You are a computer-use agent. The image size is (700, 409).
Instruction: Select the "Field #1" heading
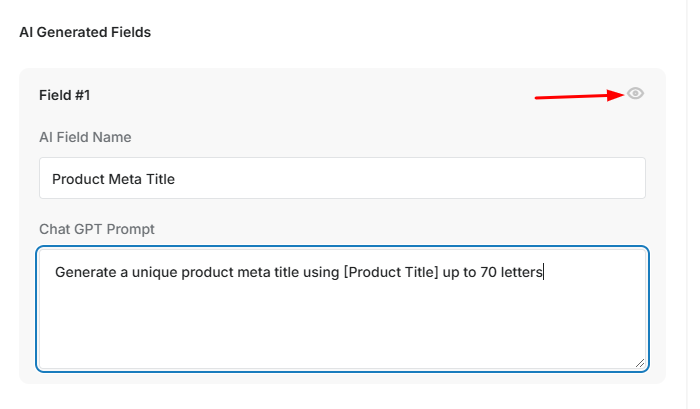point(64,95)
